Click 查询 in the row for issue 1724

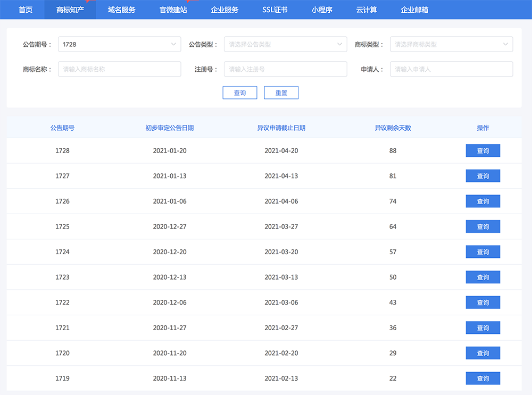click(483, 252)
